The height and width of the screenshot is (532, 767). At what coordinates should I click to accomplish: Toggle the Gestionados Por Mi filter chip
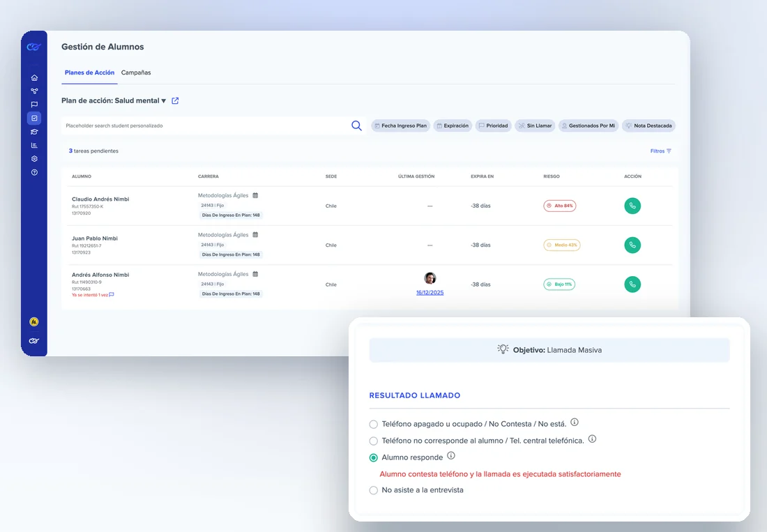588,126
